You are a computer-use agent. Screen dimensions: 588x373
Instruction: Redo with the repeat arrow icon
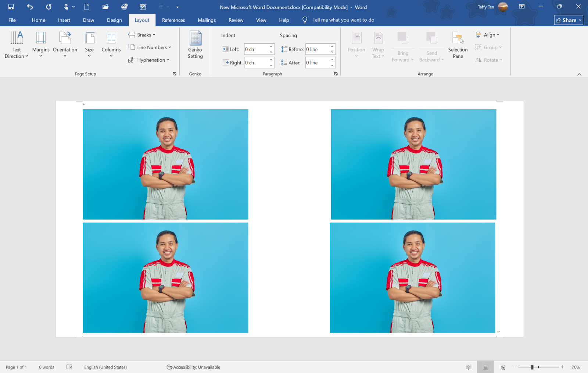(49, 7)
